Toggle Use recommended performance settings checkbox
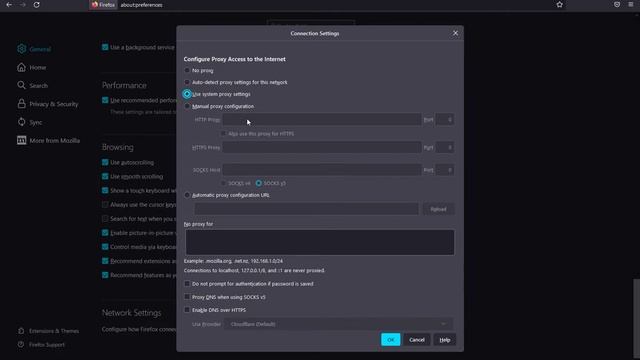 [105, 100]
